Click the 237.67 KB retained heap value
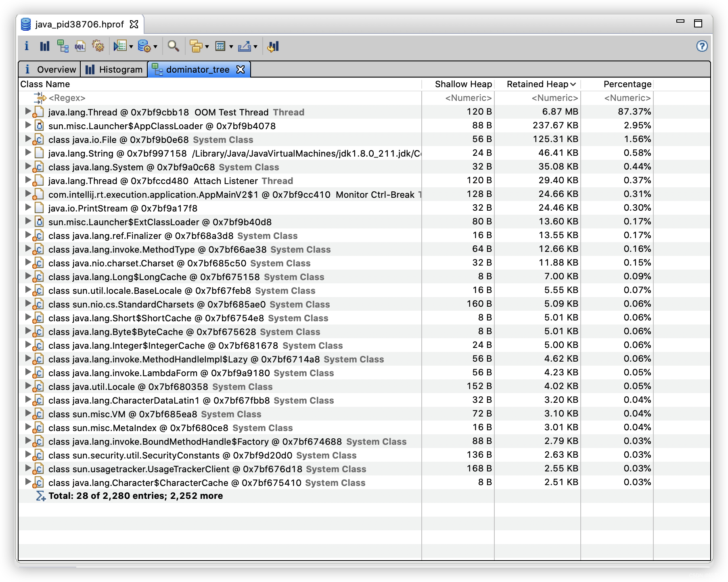Screen dimensions: 728x582 point(555,126)
